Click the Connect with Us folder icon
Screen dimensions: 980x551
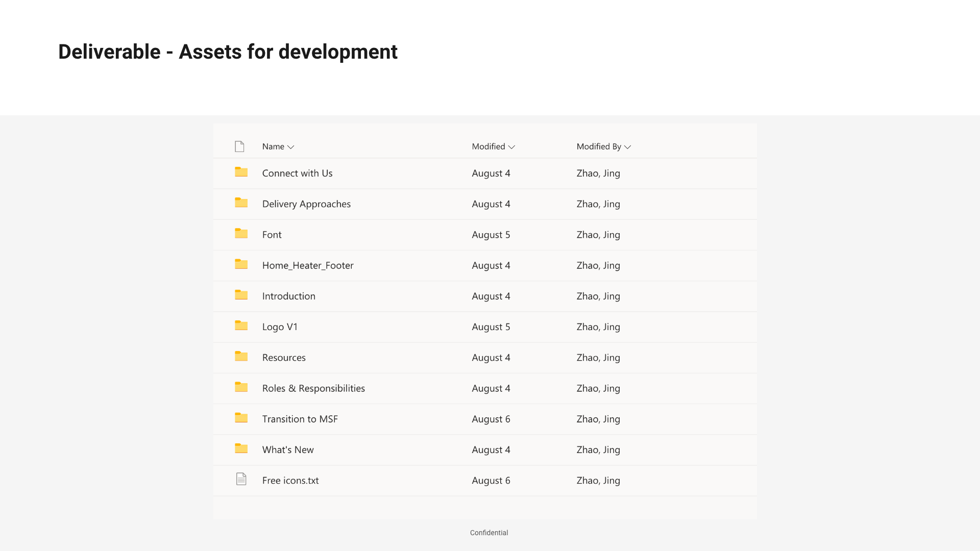[241, 172]
